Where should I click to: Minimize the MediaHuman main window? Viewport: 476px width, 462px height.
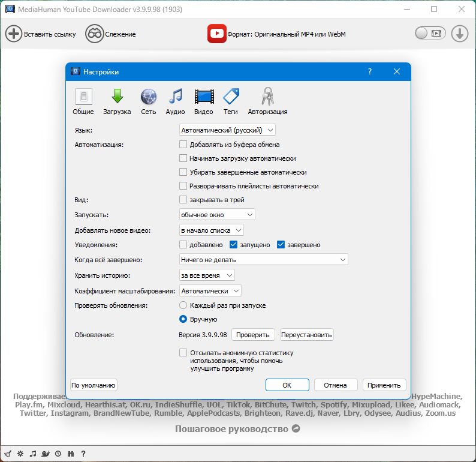[x=407, y=9]
